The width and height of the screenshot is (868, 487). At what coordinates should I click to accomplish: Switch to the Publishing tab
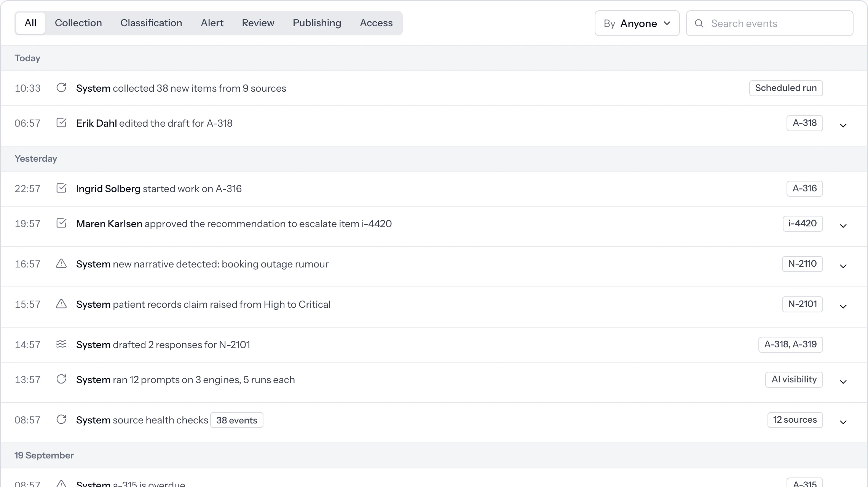point(317,23)
